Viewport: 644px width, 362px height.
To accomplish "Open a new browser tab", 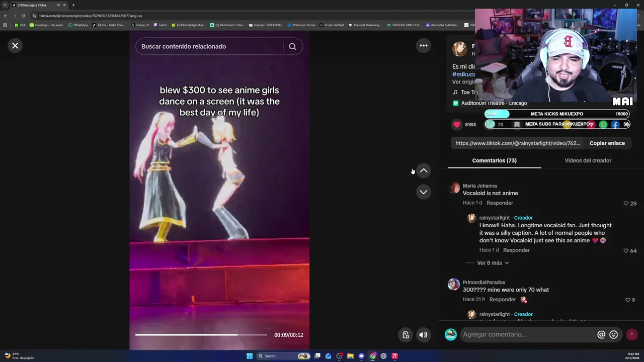I will click(x=73, y=5).
